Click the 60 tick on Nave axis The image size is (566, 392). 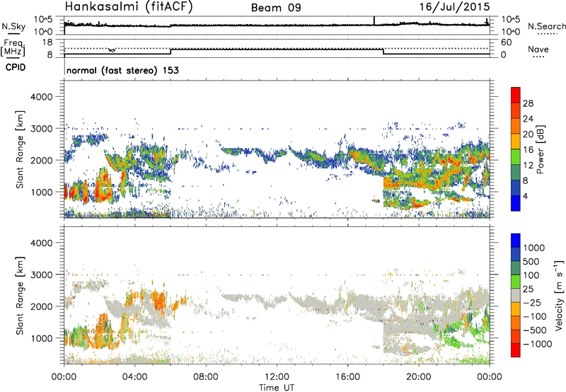pos(506,42)
